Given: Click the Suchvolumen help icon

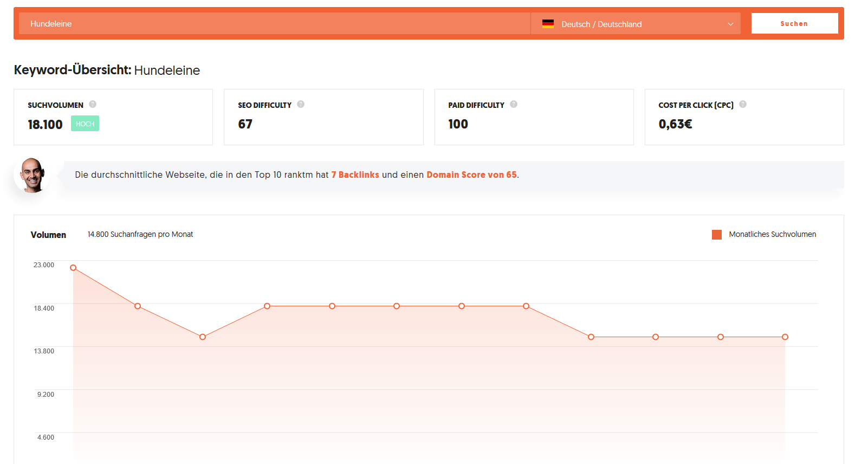Looking at the screenshot, I should click(x=93, y=104).
